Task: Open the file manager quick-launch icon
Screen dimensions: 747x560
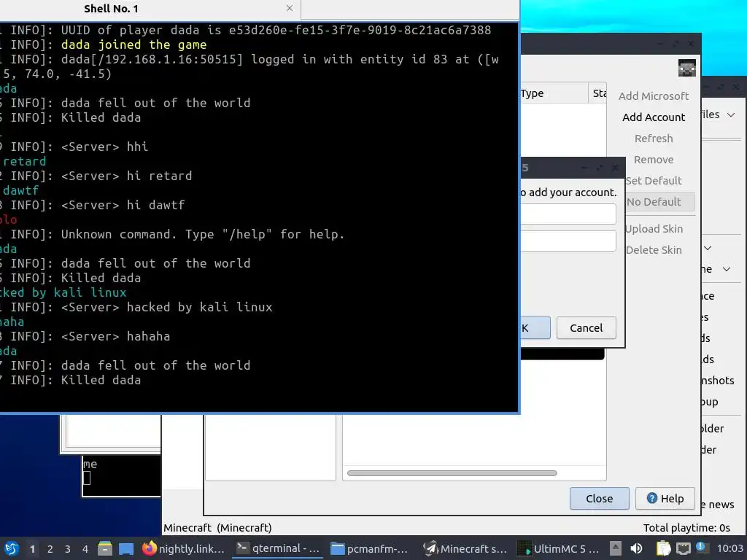Action: point(105,548)
